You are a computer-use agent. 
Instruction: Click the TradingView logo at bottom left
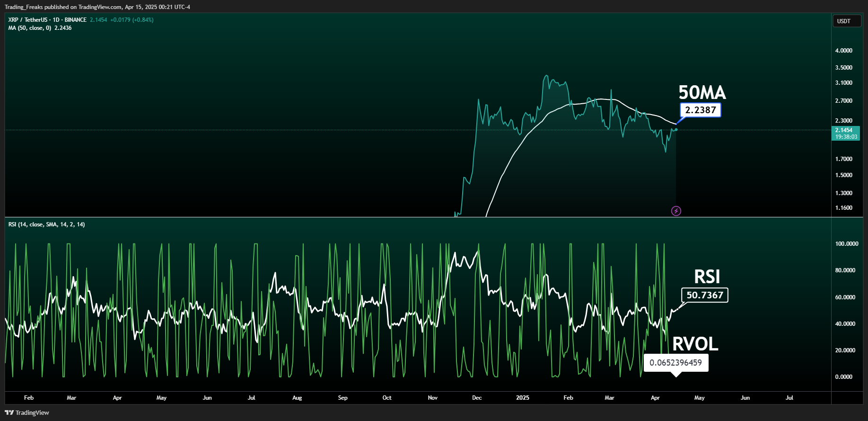coord(27,412)
